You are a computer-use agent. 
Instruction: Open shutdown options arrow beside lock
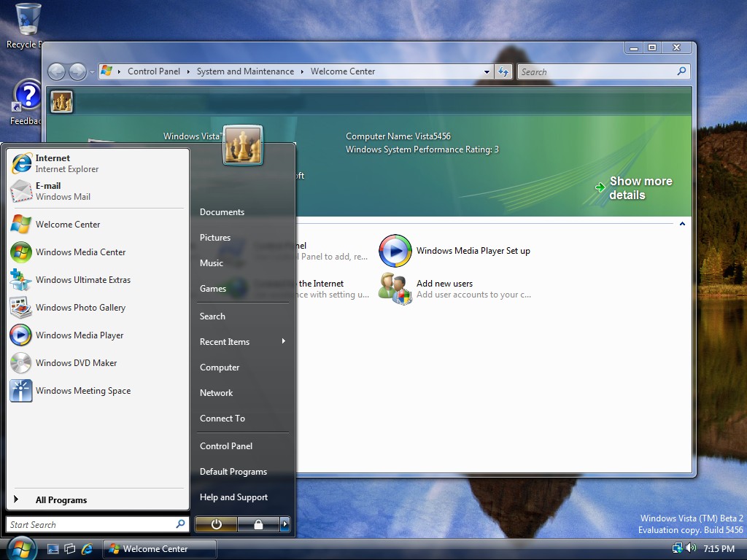click(x=285, y=524)
